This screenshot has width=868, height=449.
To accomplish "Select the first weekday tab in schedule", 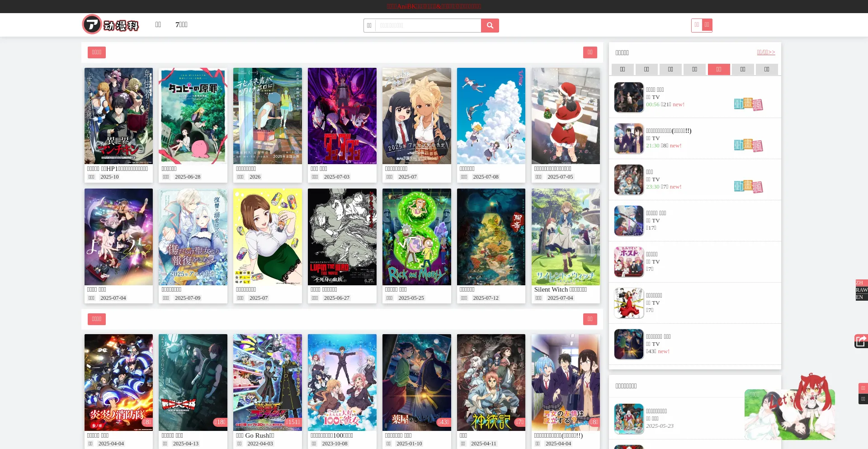I will (622, 69).
